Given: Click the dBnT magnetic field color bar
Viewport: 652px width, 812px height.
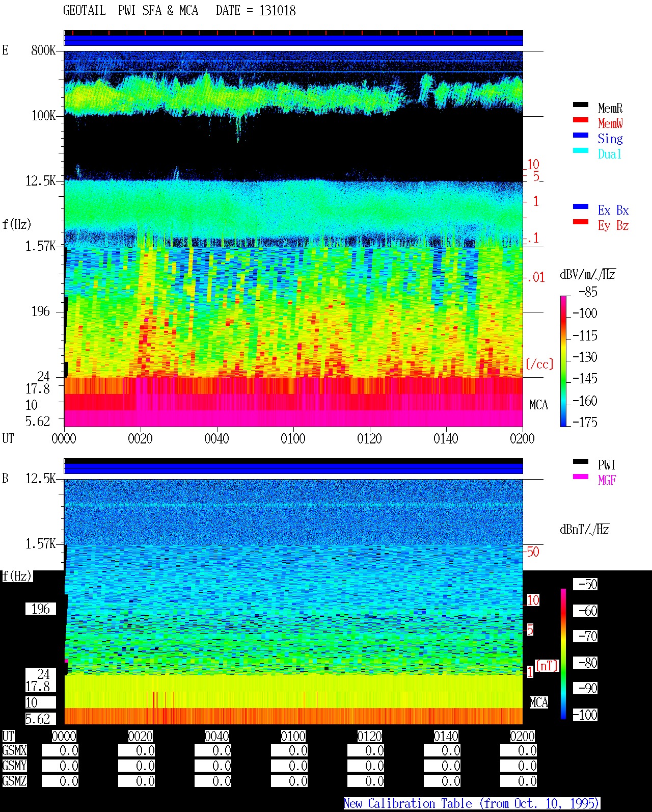Looking at the screenshot, I should pos(563,654).
